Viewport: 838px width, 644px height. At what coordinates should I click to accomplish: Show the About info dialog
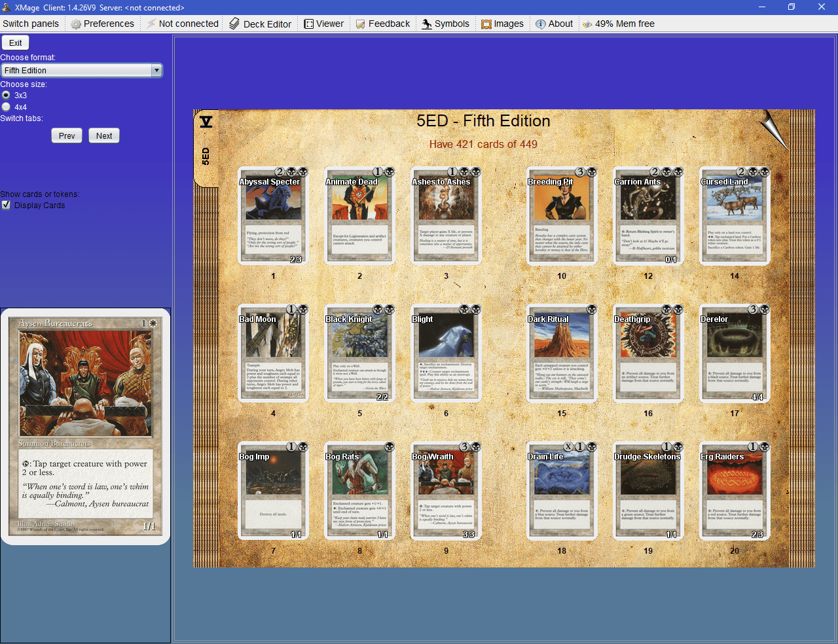pos(554,24)
